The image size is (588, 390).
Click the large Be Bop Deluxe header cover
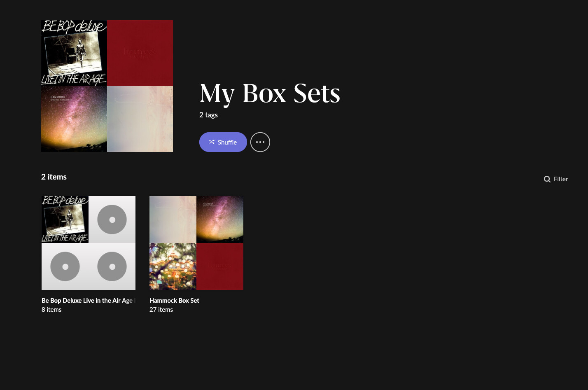coord(74,53)
